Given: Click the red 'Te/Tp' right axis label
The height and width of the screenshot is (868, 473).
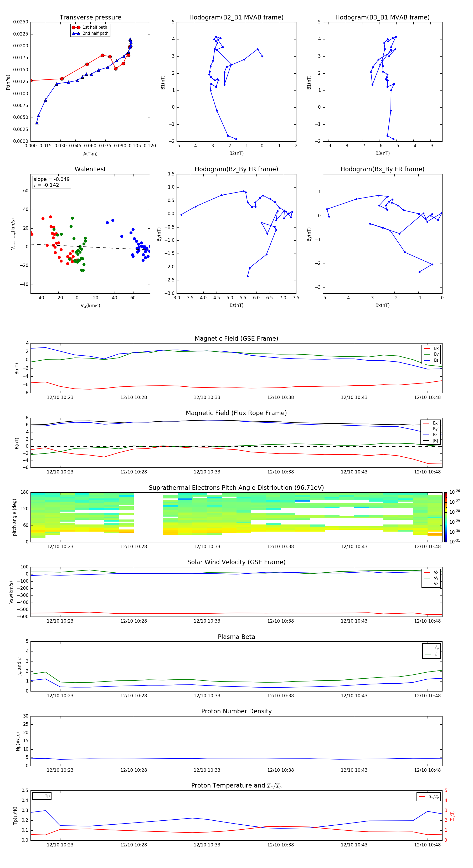Looking at the screenshot, I should [453, 816].
